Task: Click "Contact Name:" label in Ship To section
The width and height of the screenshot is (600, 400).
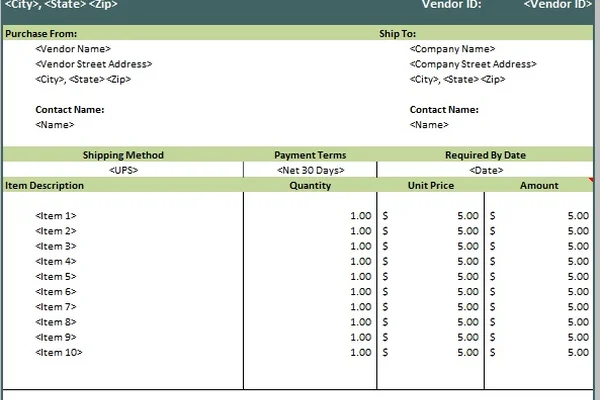Action: [x=444, y=109]
